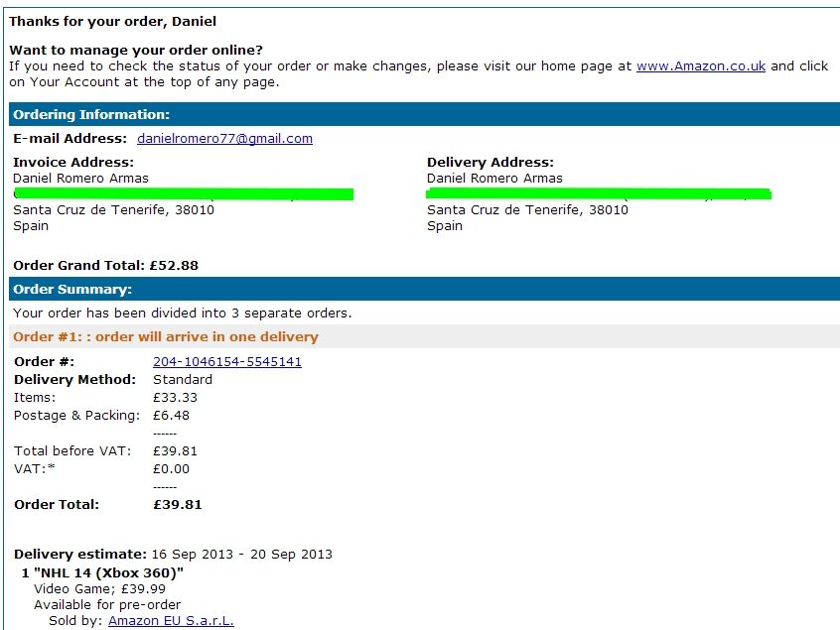This screenshot has height=630, width=840.
Task: Click the "Delivery Method:" label
Action: point(75,380)
